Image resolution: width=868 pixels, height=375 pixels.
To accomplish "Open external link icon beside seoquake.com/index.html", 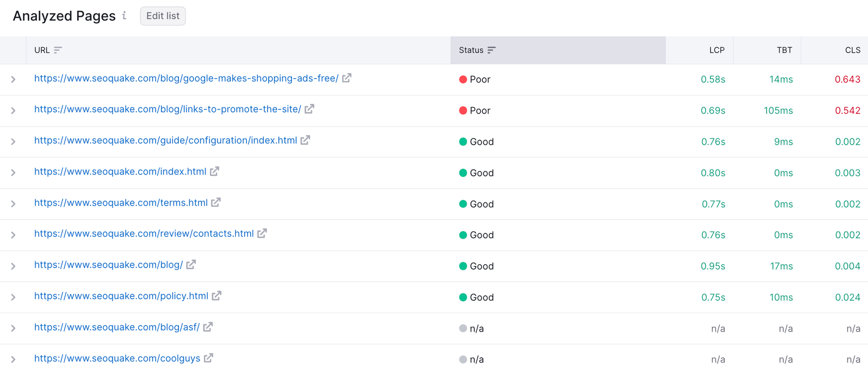I will 214,171.
